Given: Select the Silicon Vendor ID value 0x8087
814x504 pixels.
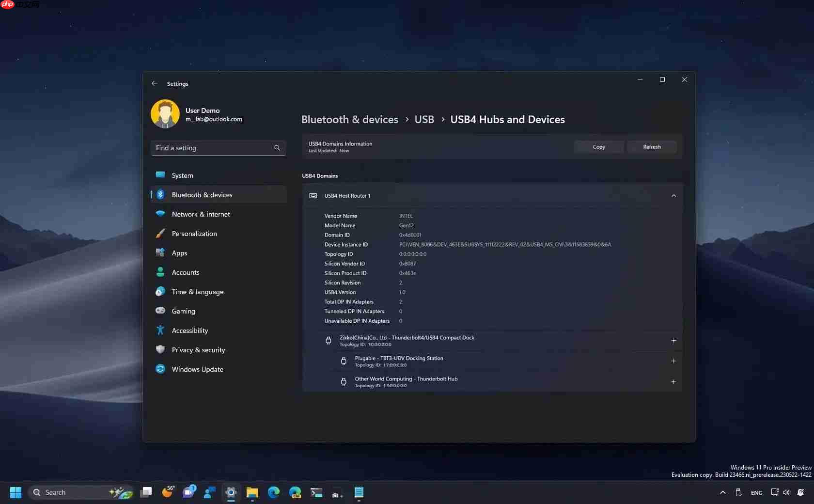Looking at the screenshot, I should click(407, 264).
